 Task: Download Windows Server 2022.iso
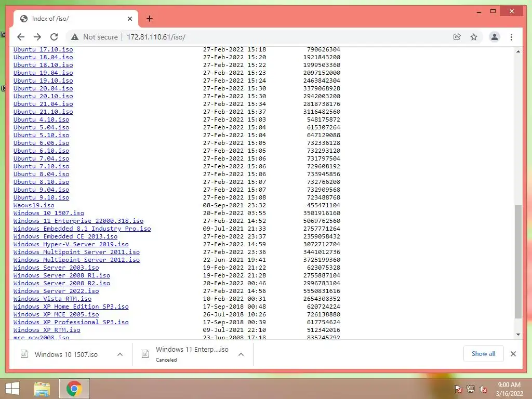pos(56,291)
